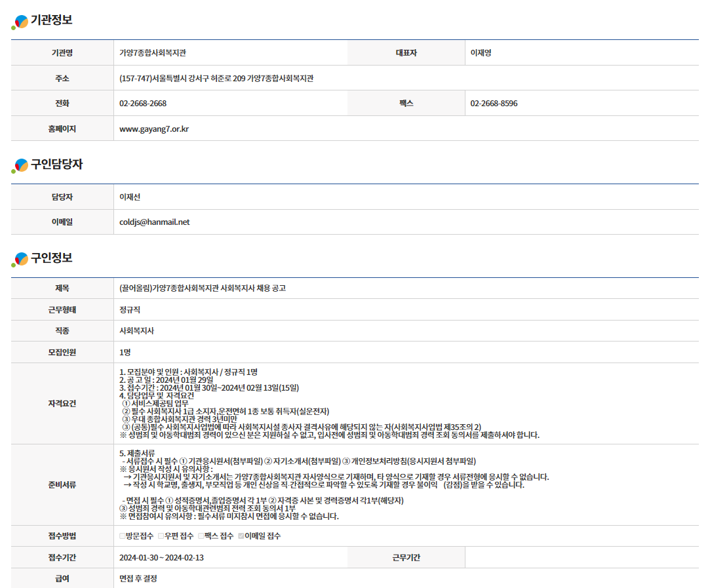Click the 접수방법 label cell

pyautogui.click(x=62, y=536)
